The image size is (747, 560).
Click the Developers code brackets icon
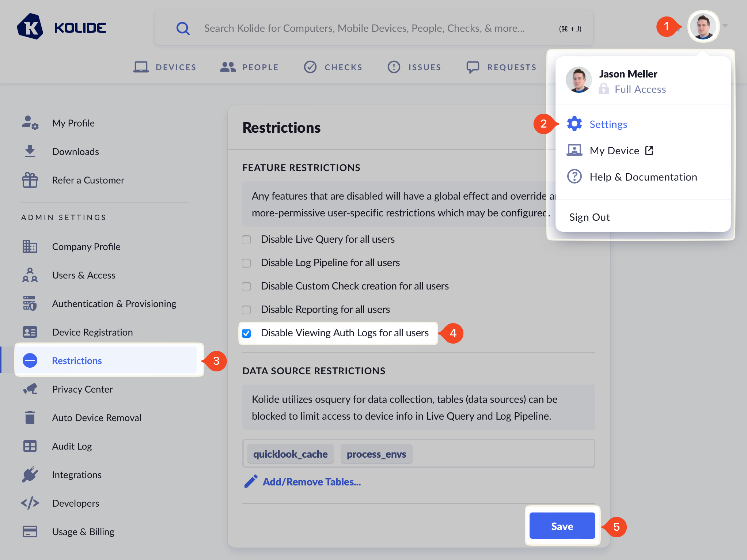pyautogui.click(x=30, y=503)
